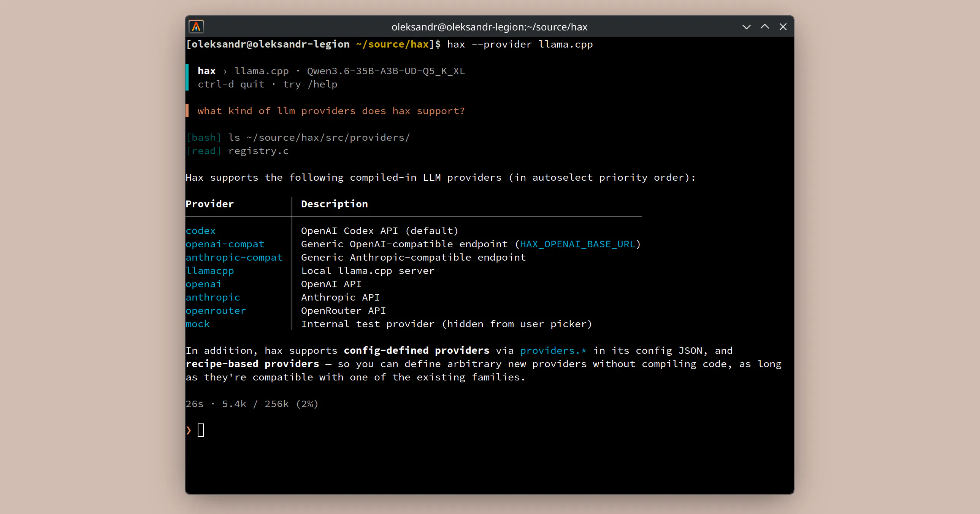Click the '[bash]' tool tag
This screenshot has height=514, width=980.
pos(203,138)
